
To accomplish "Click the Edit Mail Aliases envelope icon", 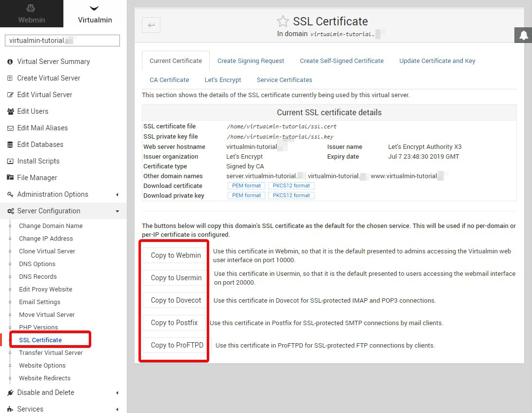I will coord(11,128).
